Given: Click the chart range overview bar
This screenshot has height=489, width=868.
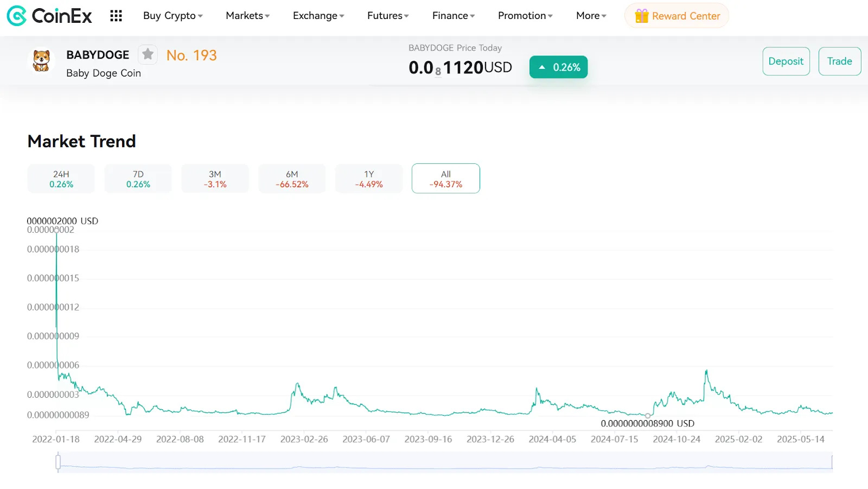Looking at the screenshot, I should point(445,462).
